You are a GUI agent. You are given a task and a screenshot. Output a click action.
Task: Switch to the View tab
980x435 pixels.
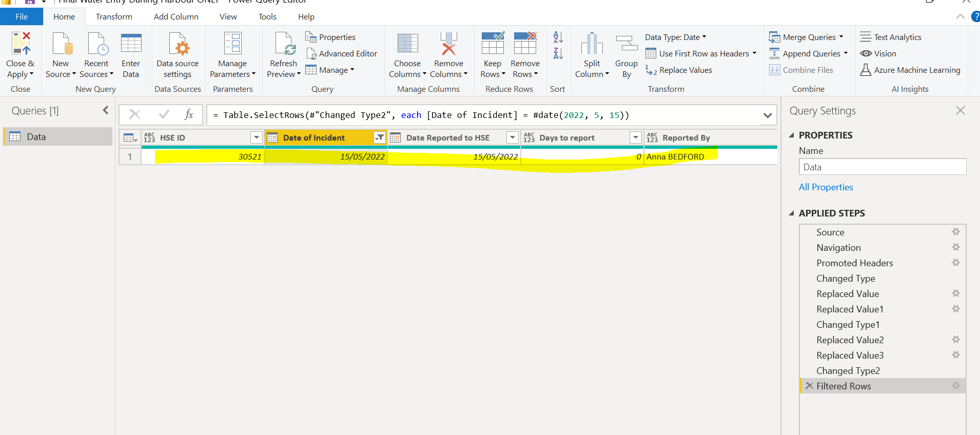pyautogui.click(x=228, y=16)
